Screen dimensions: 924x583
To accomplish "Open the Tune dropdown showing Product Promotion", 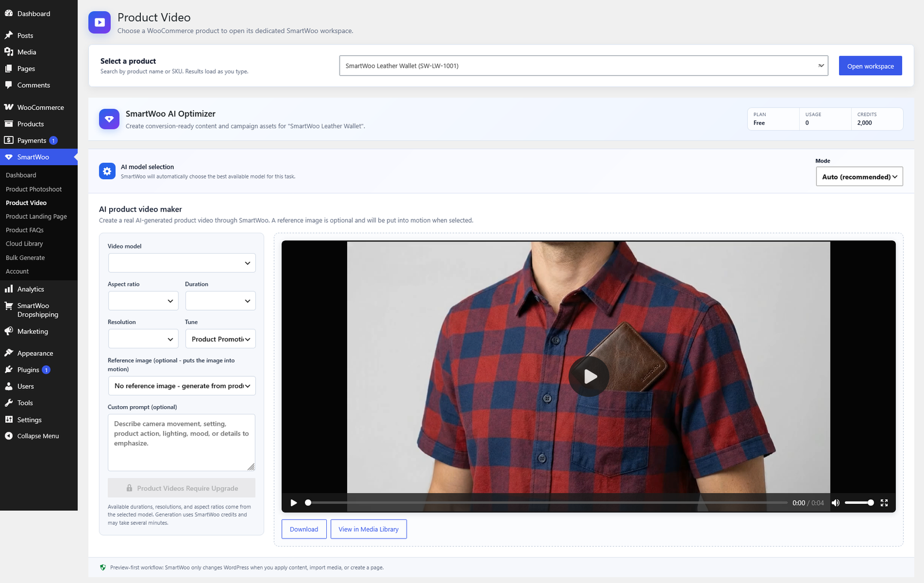I will coord(220,339).
